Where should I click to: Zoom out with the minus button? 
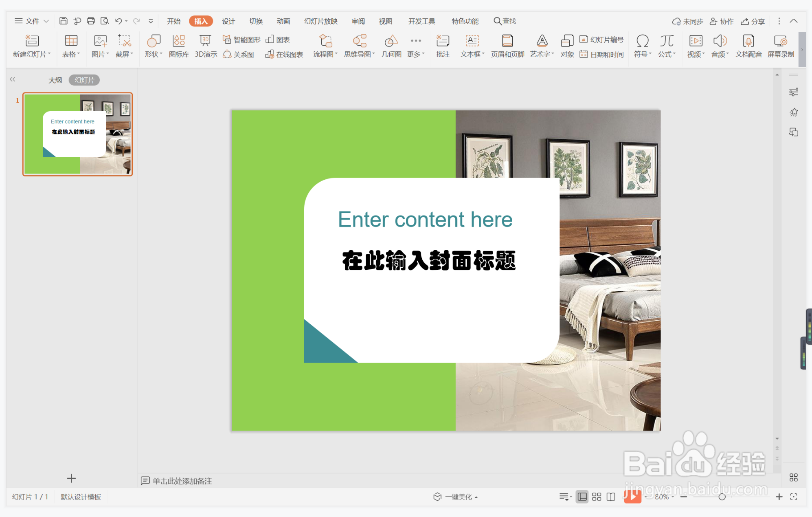(x=684, y=497)
